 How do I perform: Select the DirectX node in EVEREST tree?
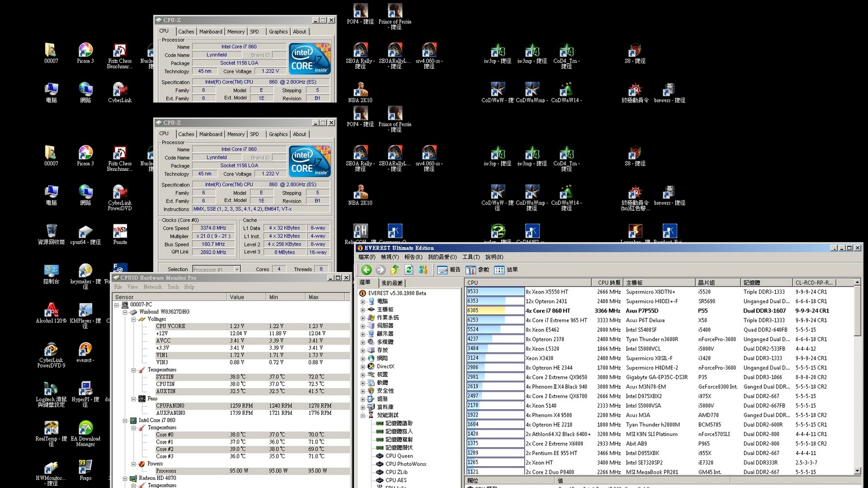pos(385,367)
